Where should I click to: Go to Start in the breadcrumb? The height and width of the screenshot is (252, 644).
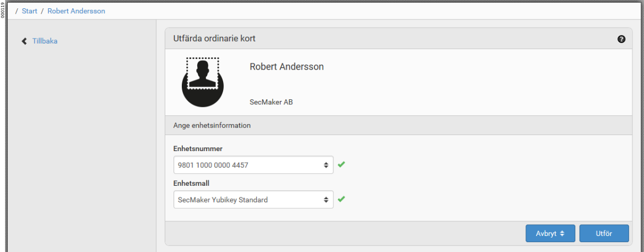(30, 11)
